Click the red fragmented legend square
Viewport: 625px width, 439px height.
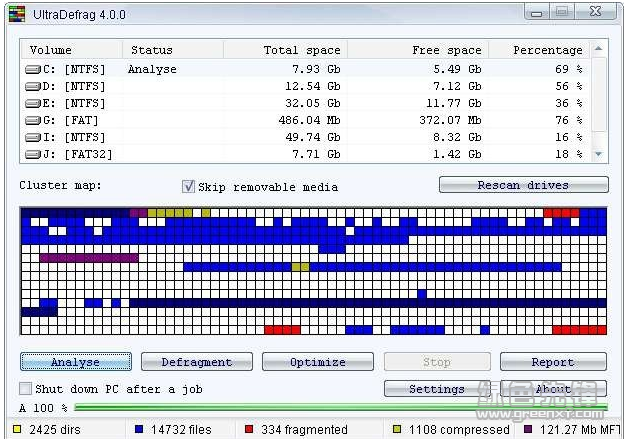point(249,429)
